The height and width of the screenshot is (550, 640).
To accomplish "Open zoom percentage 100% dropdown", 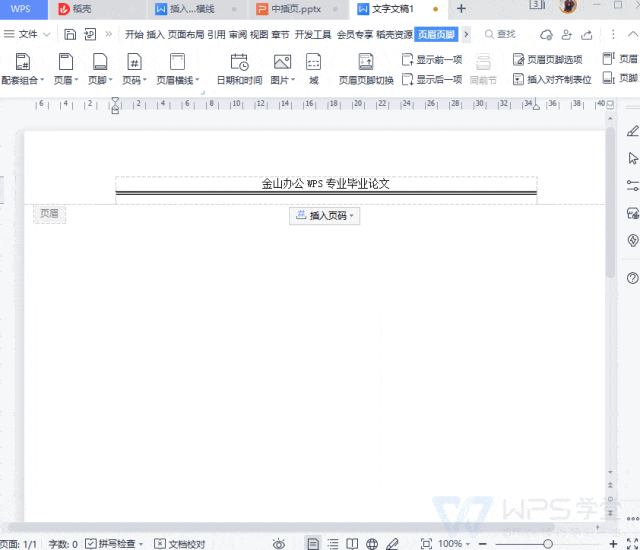I will click(x=454, y=544).
